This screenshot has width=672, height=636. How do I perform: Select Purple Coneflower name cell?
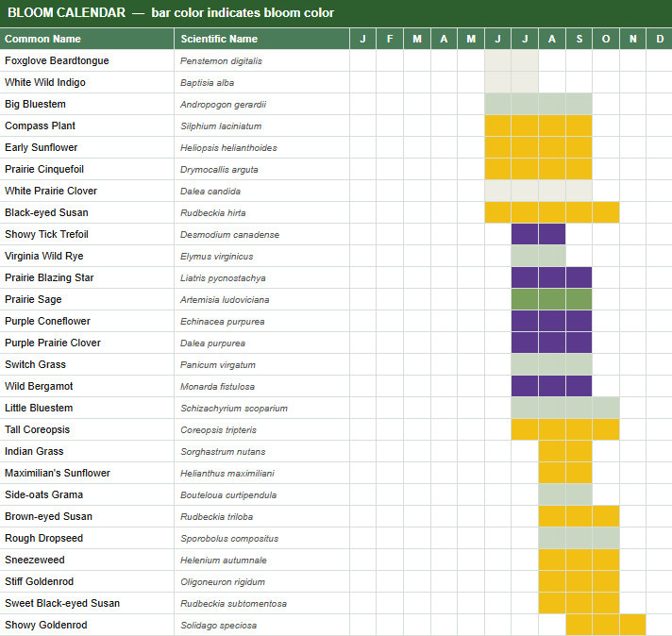87,322
